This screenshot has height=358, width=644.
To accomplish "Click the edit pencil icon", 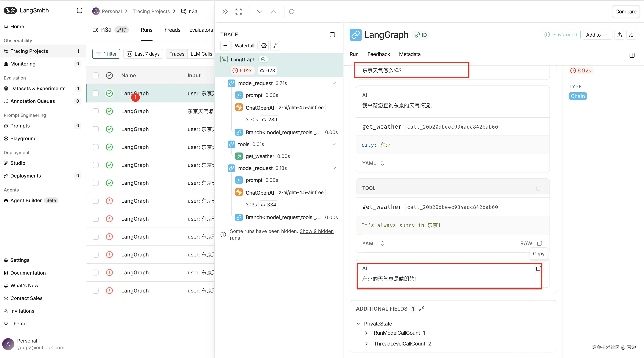I will [x=631, y=35].
